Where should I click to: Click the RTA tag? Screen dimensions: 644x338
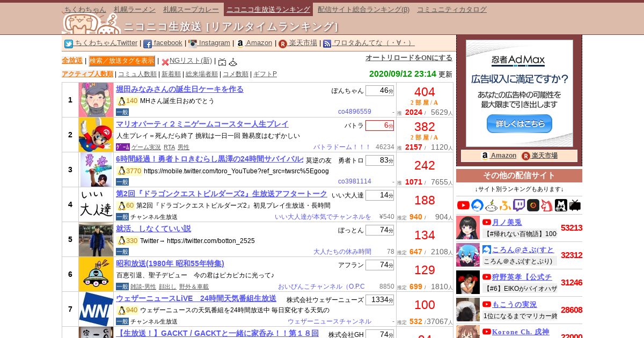(x=170, y=147)
